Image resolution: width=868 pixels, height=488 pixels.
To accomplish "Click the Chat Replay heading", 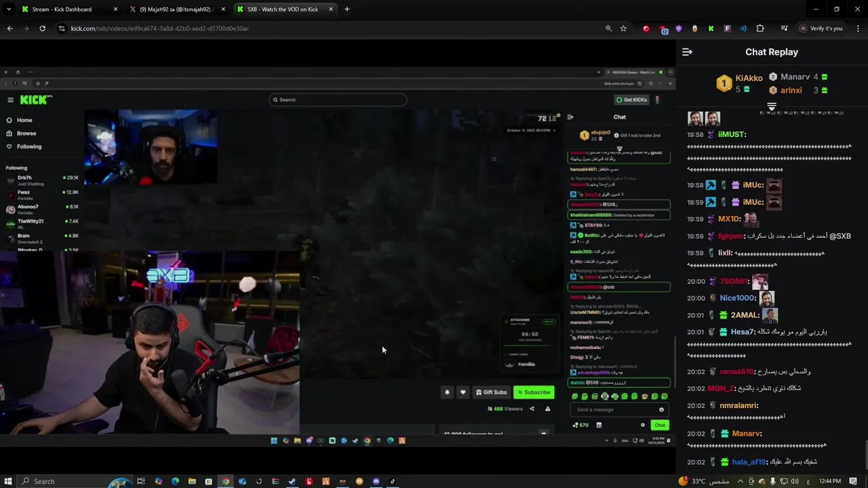I will [x=772, y=52].
